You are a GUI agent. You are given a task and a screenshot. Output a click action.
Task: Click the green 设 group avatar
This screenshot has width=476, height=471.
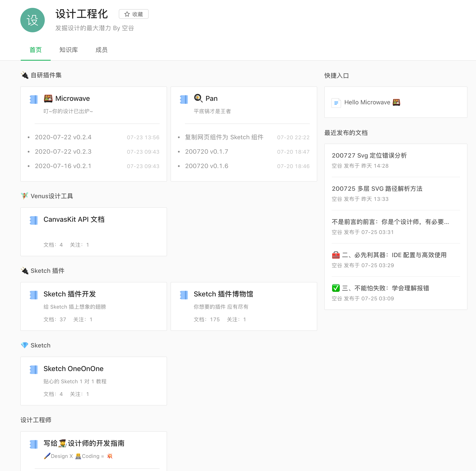pyautogui.click(x=32, y=20)
